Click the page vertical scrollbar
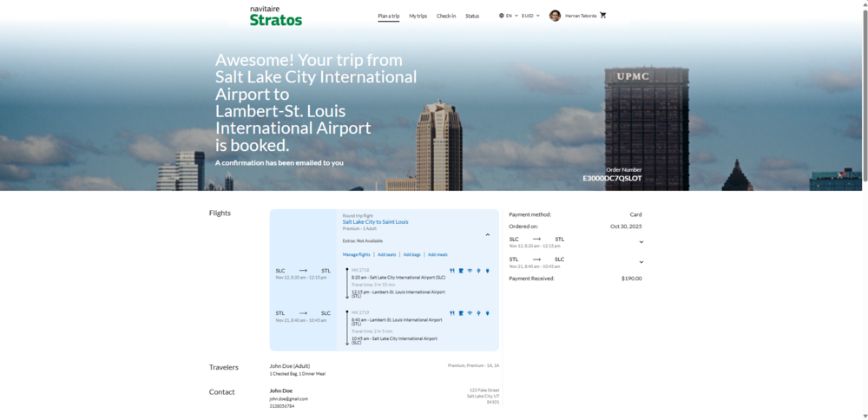 click(864, 87)
